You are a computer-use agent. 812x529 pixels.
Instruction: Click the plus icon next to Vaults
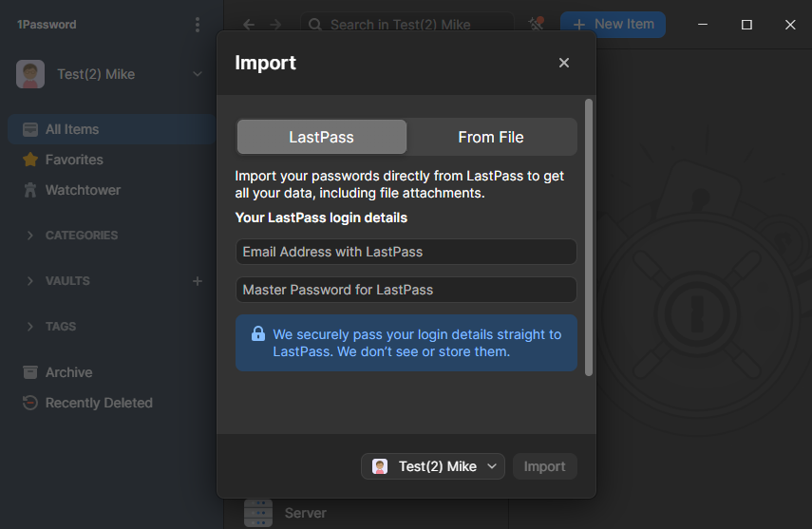tap(198, 281)
